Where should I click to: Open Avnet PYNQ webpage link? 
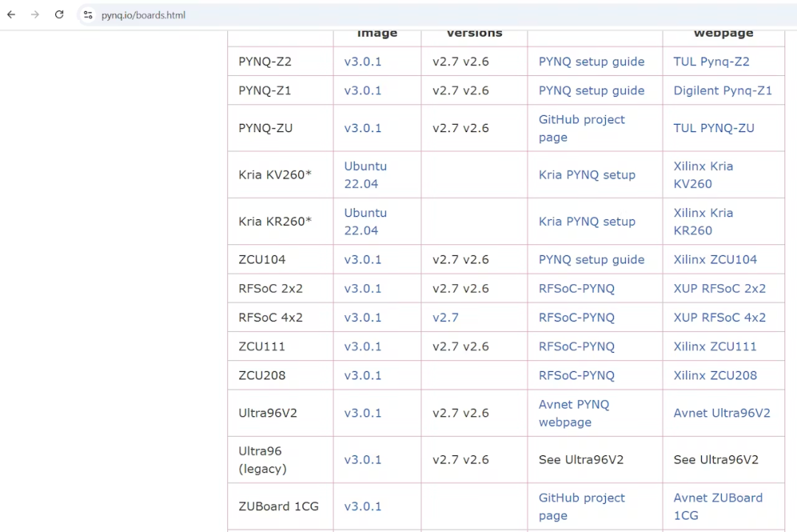574,413
